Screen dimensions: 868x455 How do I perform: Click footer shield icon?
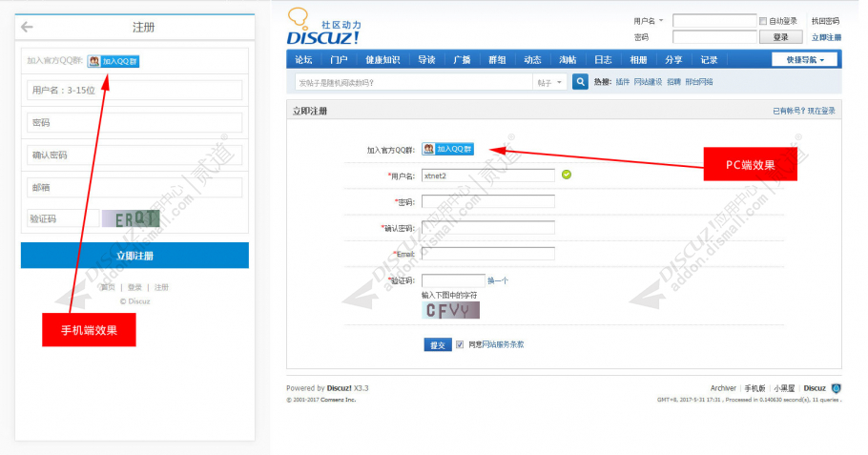(x=836, y=388)
